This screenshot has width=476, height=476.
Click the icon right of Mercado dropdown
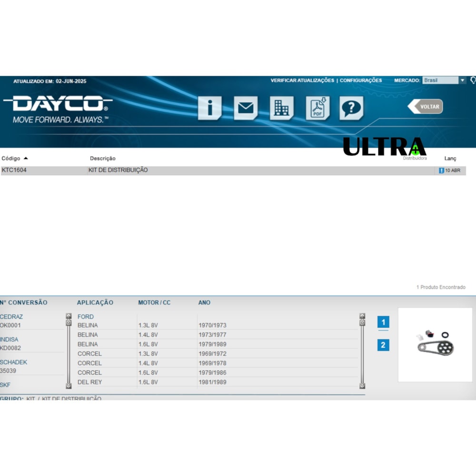click(x=473, y=80)
